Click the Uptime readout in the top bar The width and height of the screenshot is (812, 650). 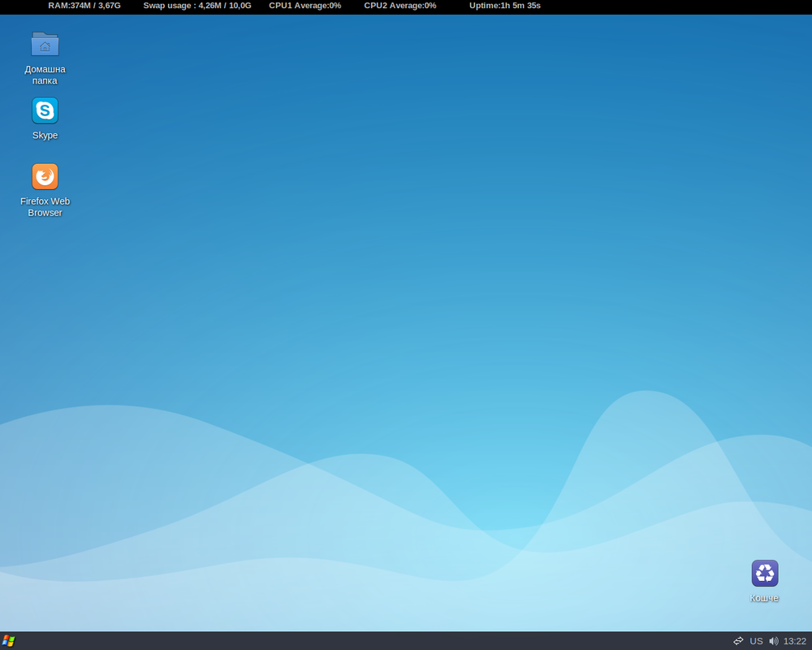[505, 6]
